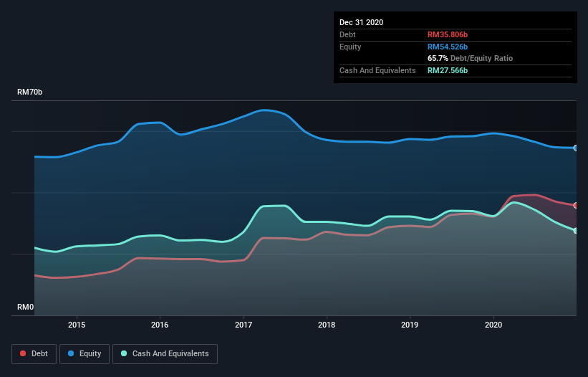Click the Dec 31 2020 tooltip heading
This screenshot has height=377, width=588.
(361, 22)
